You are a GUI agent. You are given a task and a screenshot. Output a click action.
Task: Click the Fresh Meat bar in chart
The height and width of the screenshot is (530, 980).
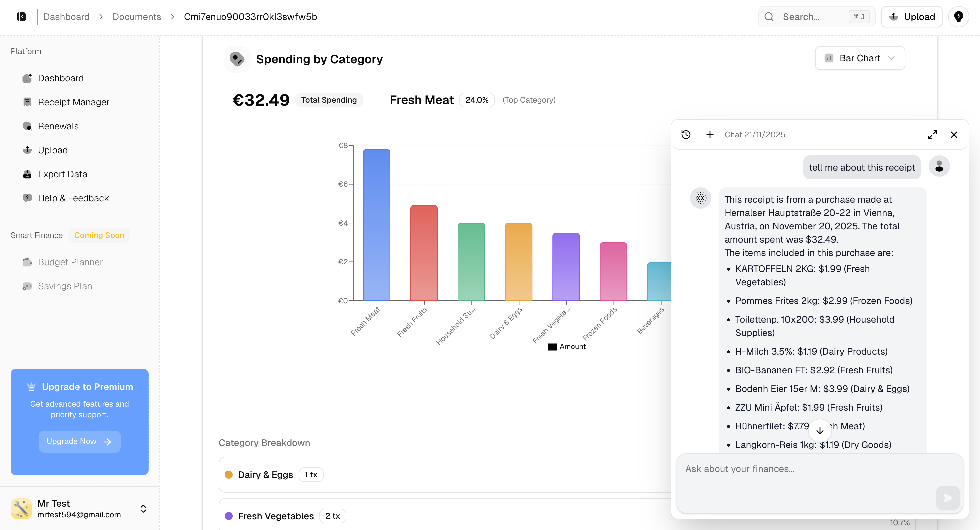point(376,225)
